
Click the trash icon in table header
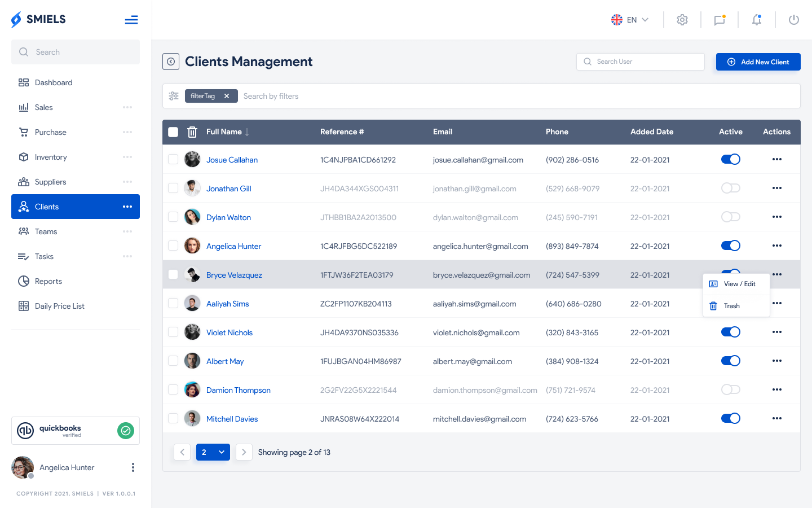[x=192, y=132]
